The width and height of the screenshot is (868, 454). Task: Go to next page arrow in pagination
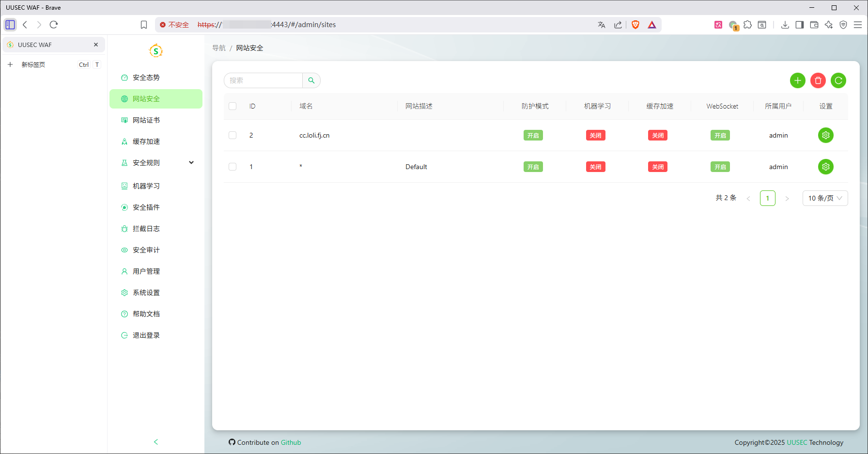pyautogui.click(x=787, y=198)
